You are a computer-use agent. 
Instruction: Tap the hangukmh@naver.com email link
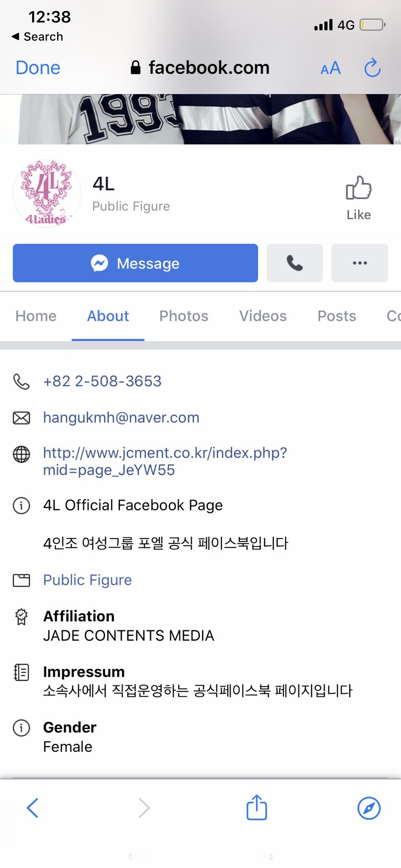pyautogui.click(x=121, y=417)
